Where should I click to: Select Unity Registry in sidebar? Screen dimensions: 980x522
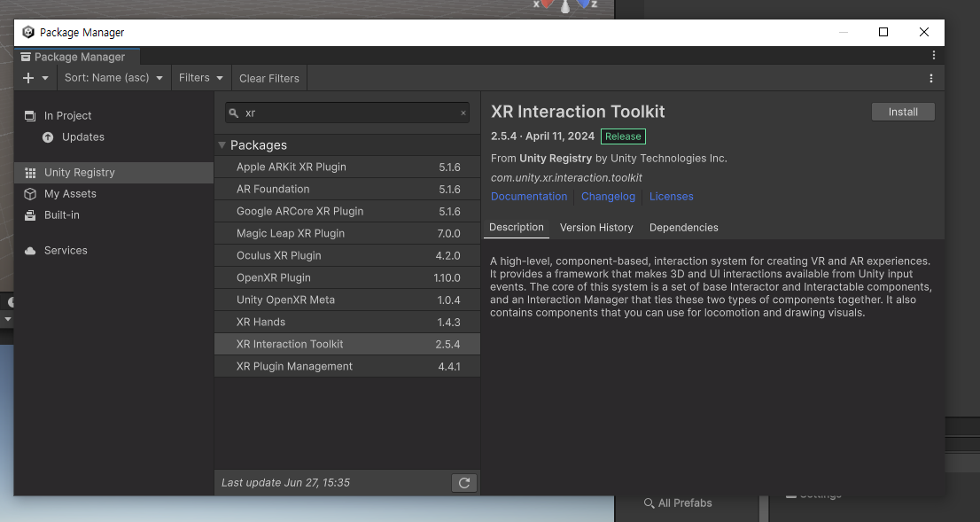pos(113,173)
